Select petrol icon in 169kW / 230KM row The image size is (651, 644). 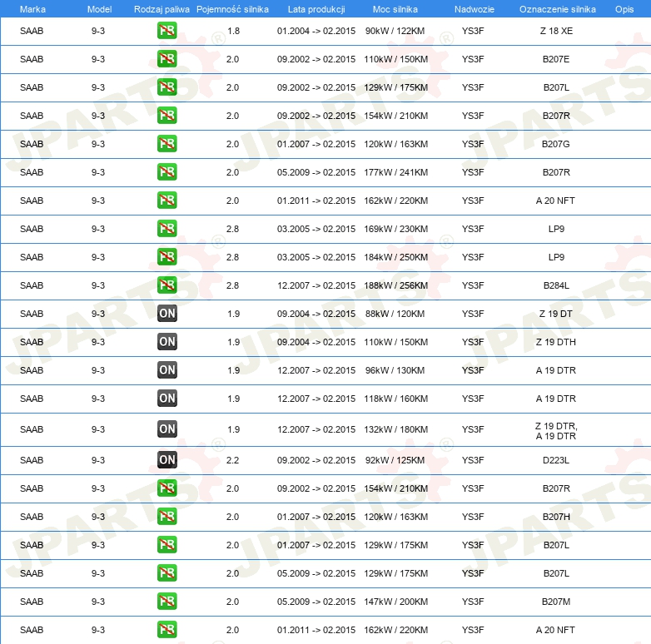point(166,229)
